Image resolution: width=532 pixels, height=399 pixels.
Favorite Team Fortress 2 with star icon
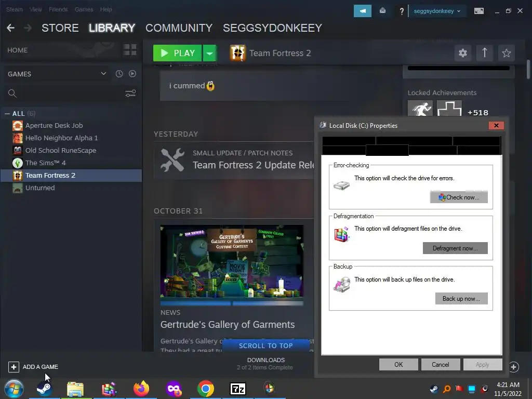[506, 53]
